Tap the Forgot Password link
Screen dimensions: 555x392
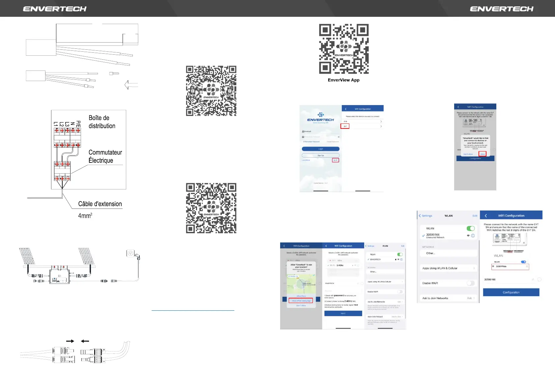click(333, 142)
